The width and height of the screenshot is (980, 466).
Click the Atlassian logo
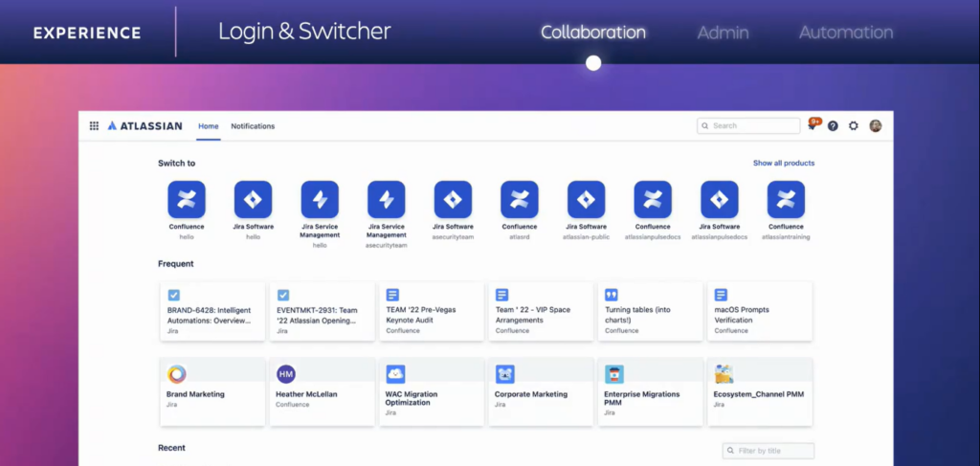145,125
